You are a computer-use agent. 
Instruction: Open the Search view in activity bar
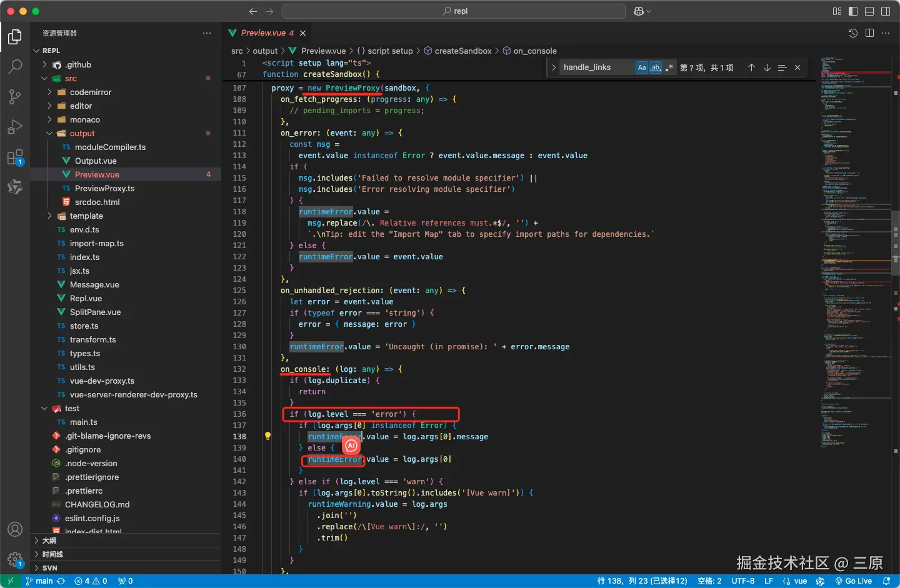[15, 66]
